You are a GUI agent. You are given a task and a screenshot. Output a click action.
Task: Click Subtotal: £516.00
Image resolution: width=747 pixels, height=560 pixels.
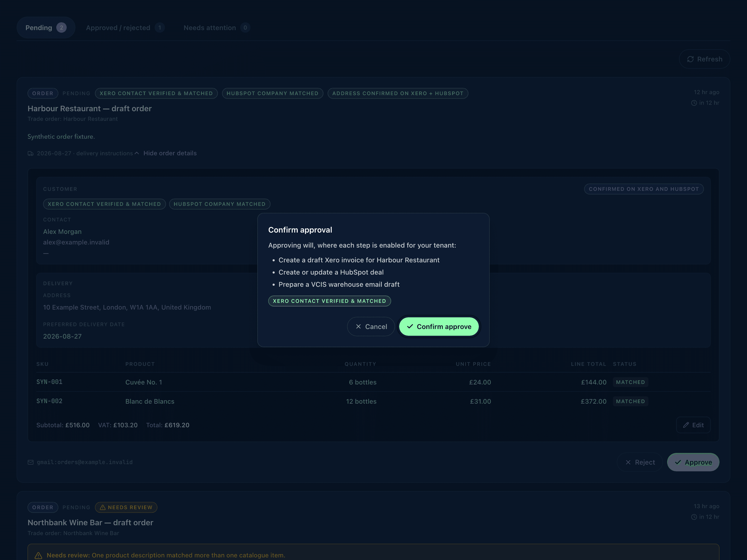63,425
